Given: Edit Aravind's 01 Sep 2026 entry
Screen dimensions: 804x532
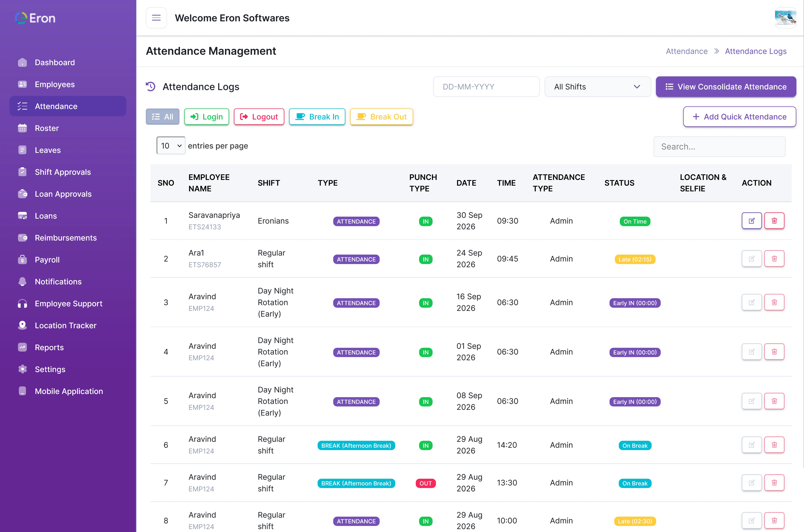Looking at the screenshot, I should (x=751, y=352).
